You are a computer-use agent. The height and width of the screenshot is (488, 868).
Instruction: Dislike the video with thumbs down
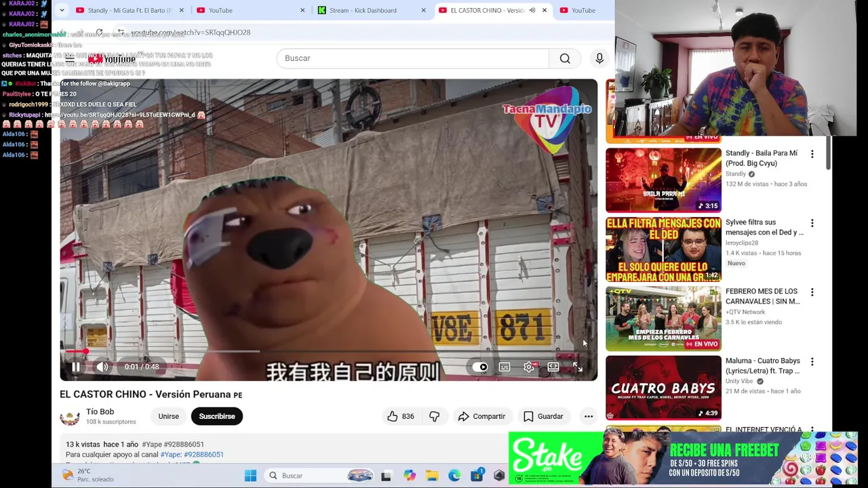point(434,416)
